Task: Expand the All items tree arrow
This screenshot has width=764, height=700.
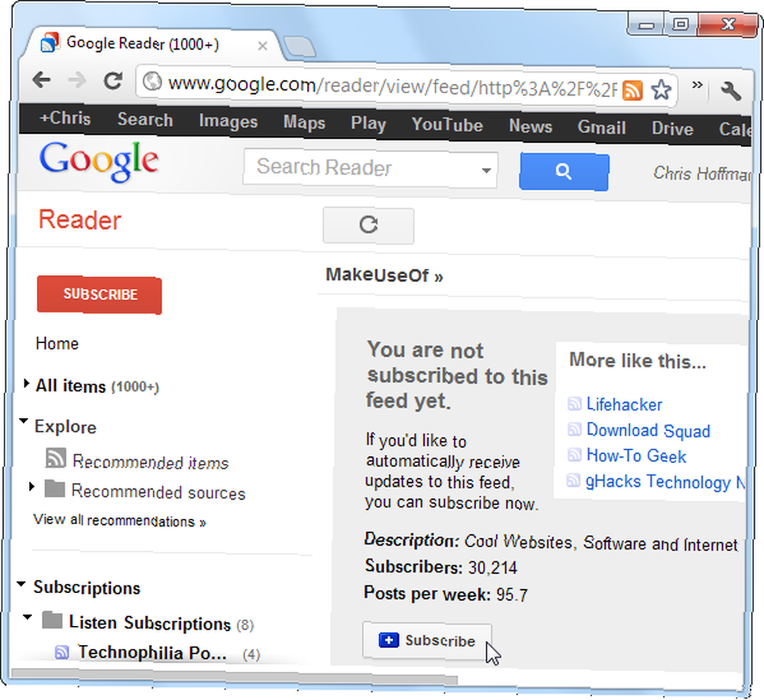Action: pyautogui.click(x=26, y=384)
